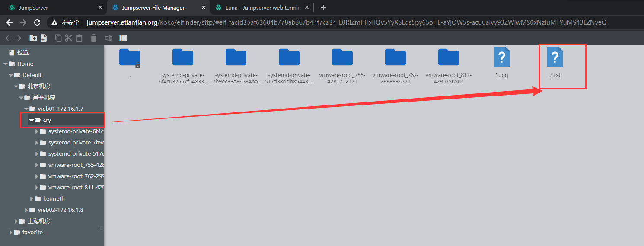
Task: Expand the web02-172.16.1.8 node arrow
Action: [26, 210]
